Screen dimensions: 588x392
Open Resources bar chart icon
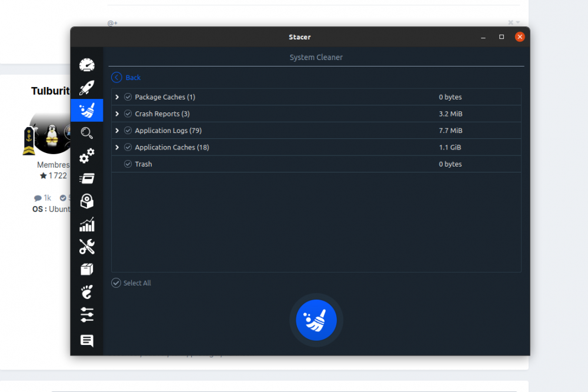pyautogui.click(x=86, y=224)
